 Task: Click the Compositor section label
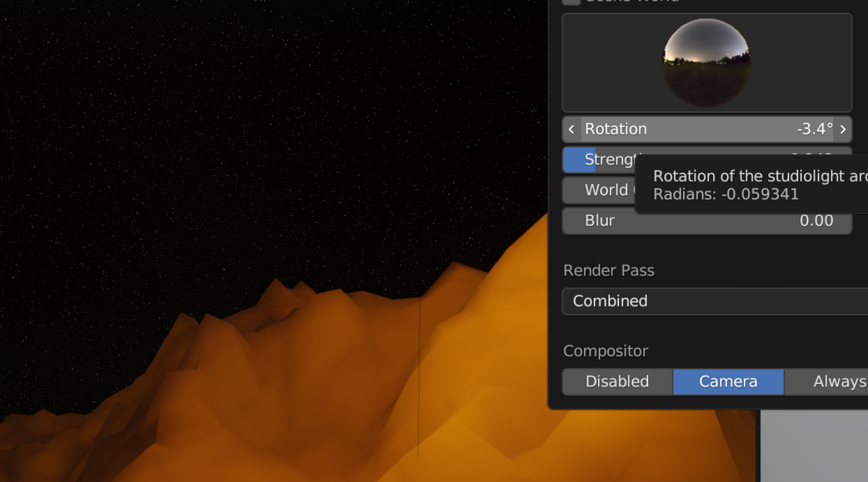tap(605, 351)
